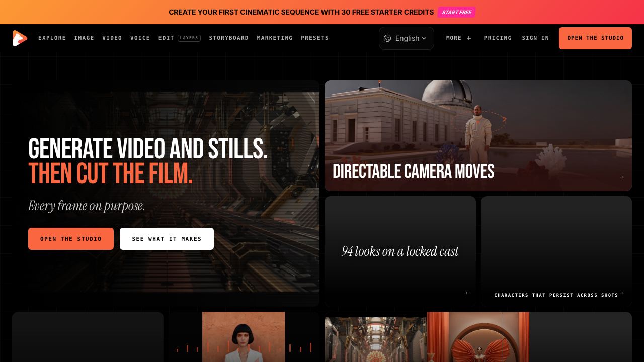Click the 'Every frame on purpose.' tagline

[87, 206]
